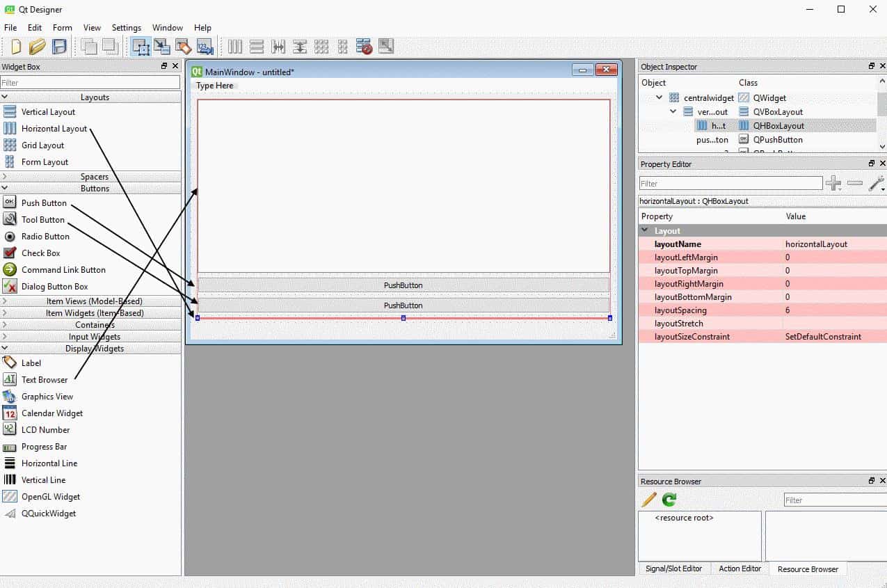Screen dimensions: 887x588
Task: Choose Push Button in the Widget Box
Action: (x=44, y=203)
